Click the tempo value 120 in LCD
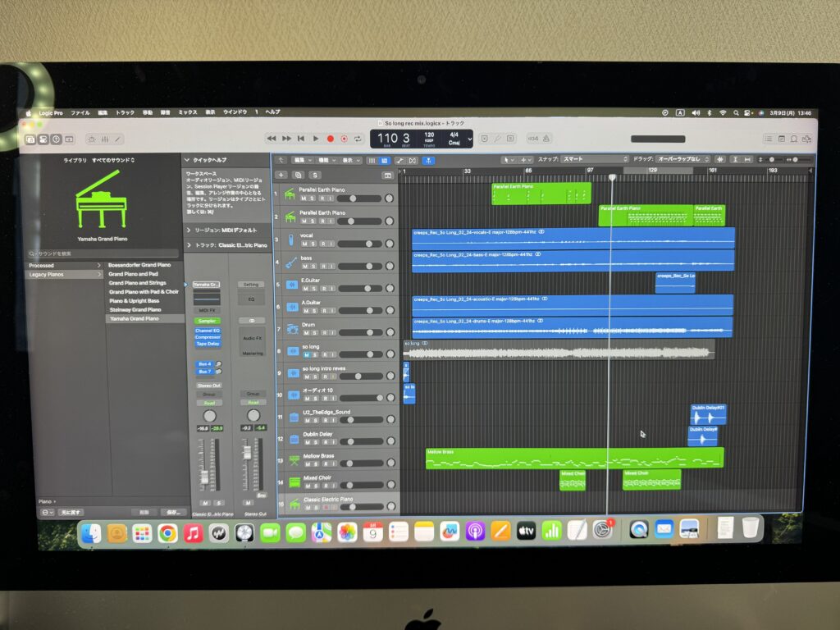Image resolution: width=840 pixels, height=630 pixels. tap(429, 135)
